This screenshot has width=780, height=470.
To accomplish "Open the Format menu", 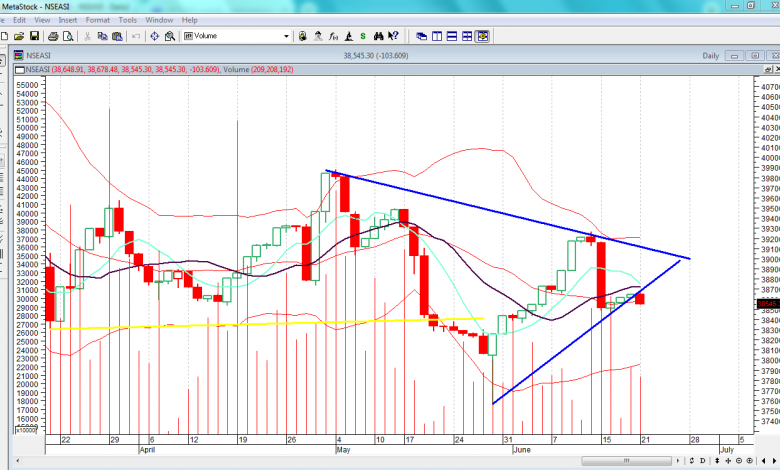I will coord(97,19).
